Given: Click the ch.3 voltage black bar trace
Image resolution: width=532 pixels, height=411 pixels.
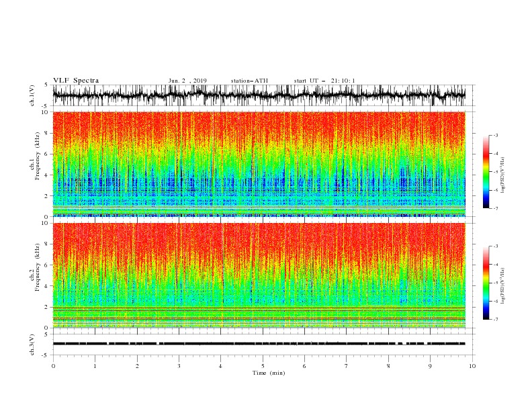Looking at the screenshot, I should pos(259,344).
